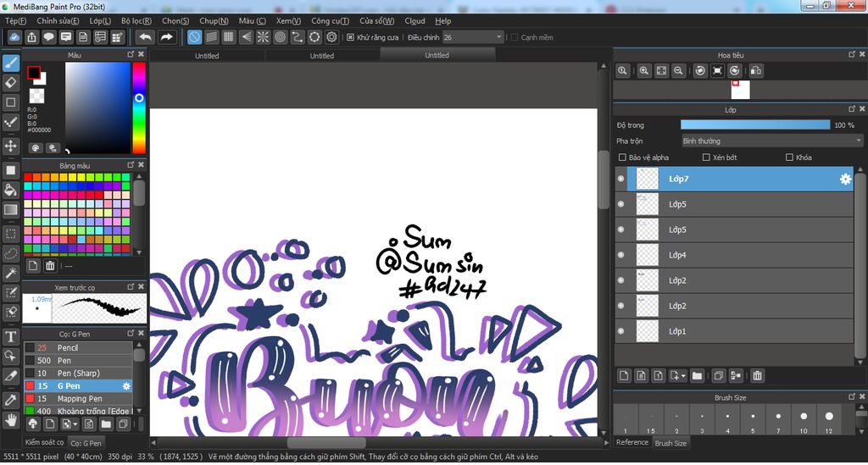The width and height of the screenshot is (868, 465).
Task: Select the Eraser tool
Action: click(x=10, y=83)
